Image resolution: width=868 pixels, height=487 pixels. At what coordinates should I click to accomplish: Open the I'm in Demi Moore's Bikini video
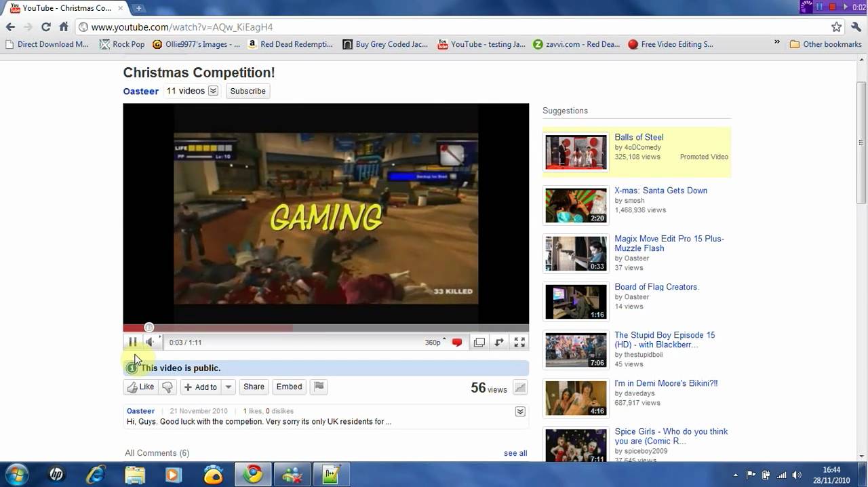point(666,383)
